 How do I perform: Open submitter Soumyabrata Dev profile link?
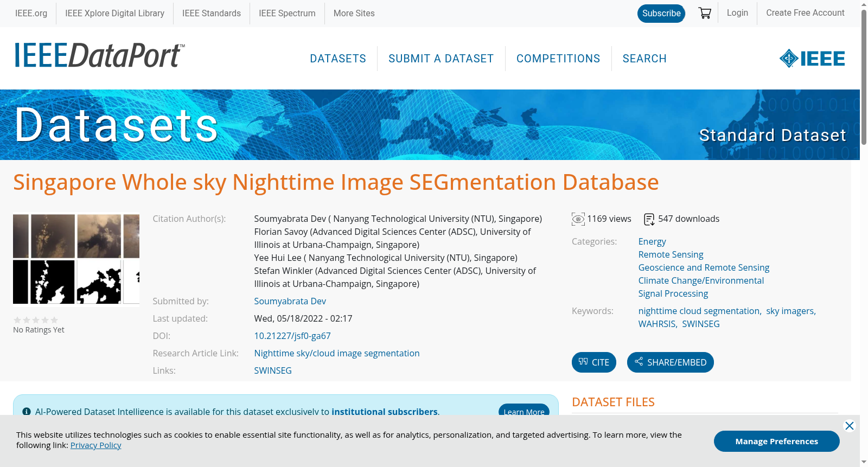(x=290, y=301)
